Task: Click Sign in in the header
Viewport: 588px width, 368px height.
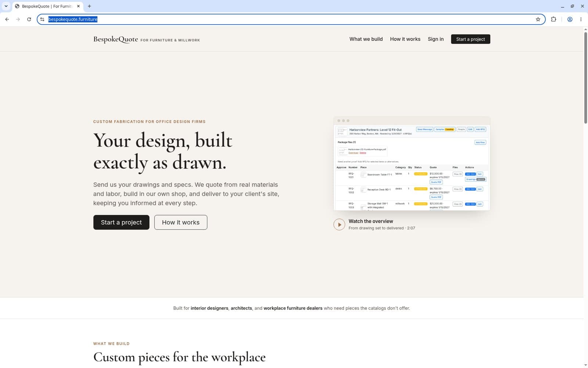Action: point(435,39)
